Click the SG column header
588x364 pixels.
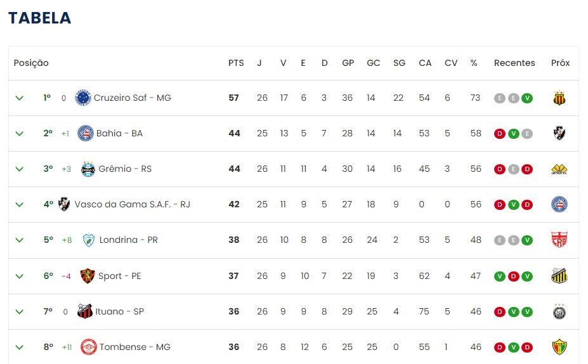[399, 63]
